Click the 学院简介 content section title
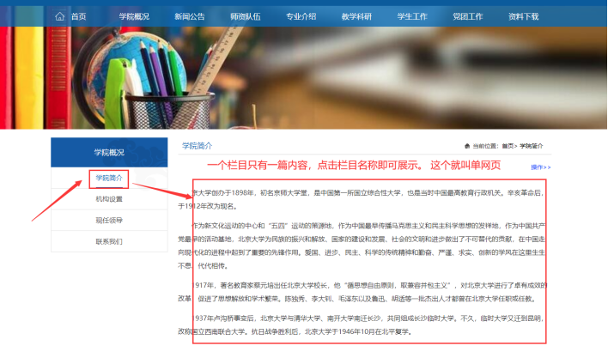This screenshot has height=364, width=608. [197, 146]
